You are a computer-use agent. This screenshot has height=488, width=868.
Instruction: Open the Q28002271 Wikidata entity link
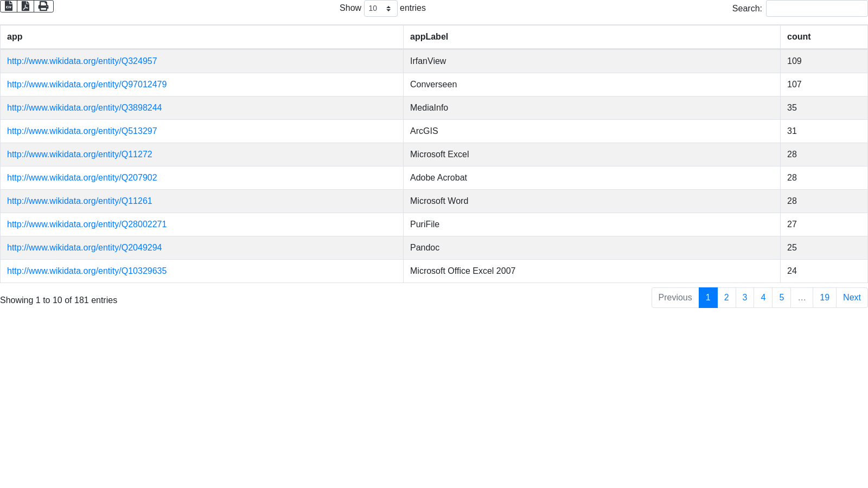pyautogui.click(x=87, y=224)
